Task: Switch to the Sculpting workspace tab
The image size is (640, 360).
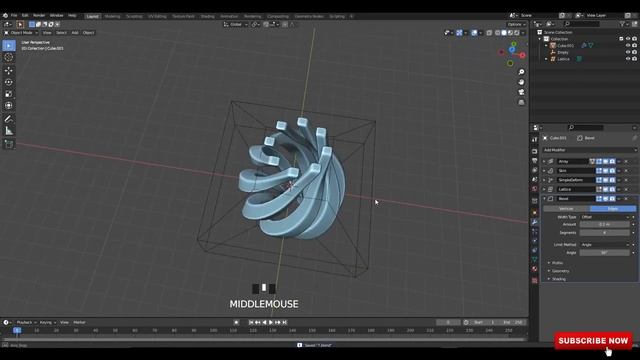Action: click(x=134, y=16)
